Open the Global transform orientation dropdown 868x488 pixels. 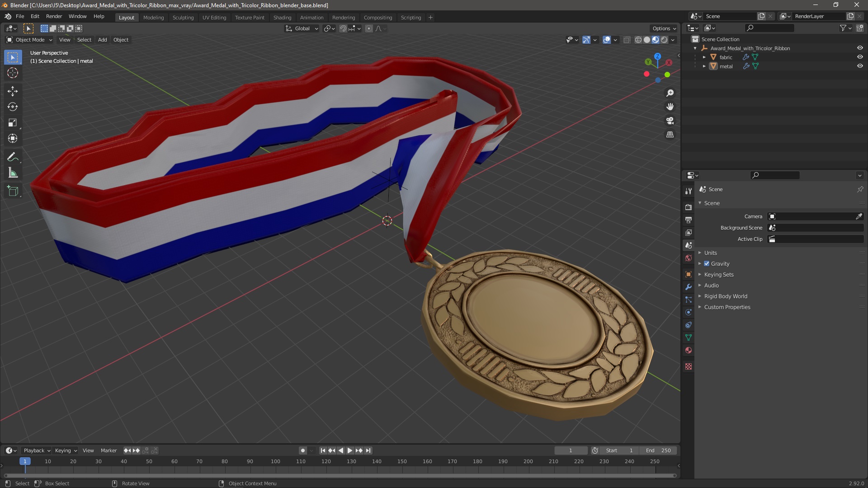[x=302, y=28]
